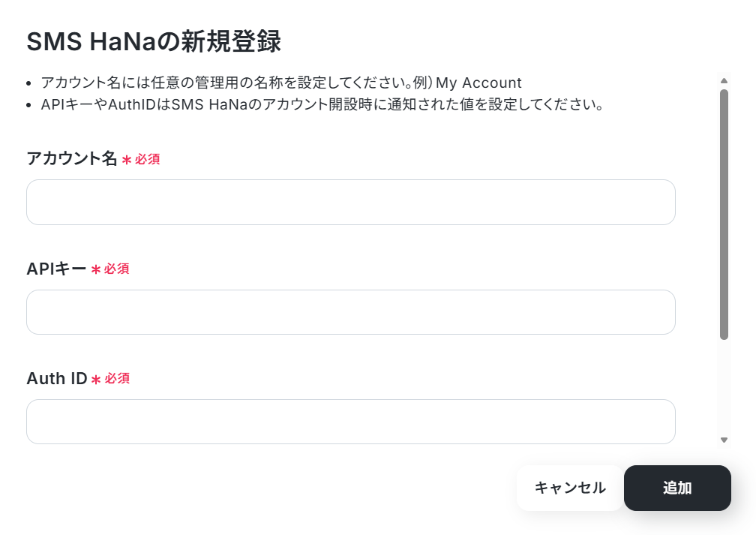
Task: Click the 必須 marker next to APIキー
Action: click(117, 269)
